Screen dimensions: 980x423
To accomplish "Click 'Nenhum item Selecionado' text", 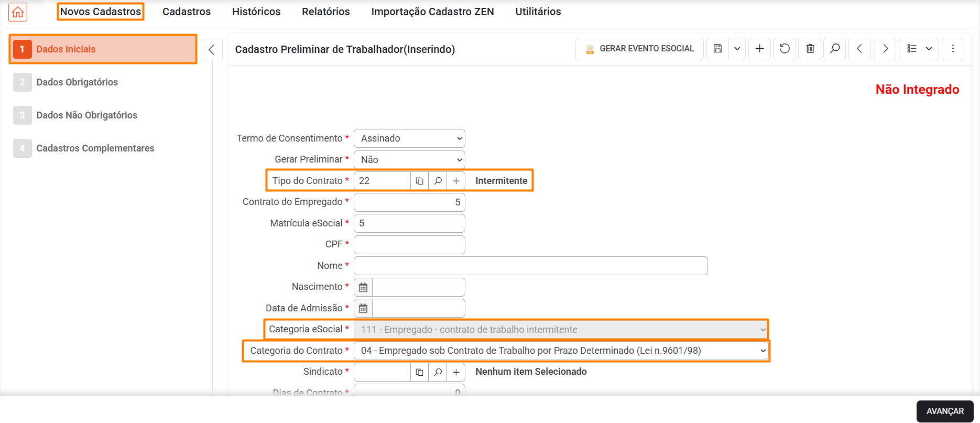I will click(531, 372).
